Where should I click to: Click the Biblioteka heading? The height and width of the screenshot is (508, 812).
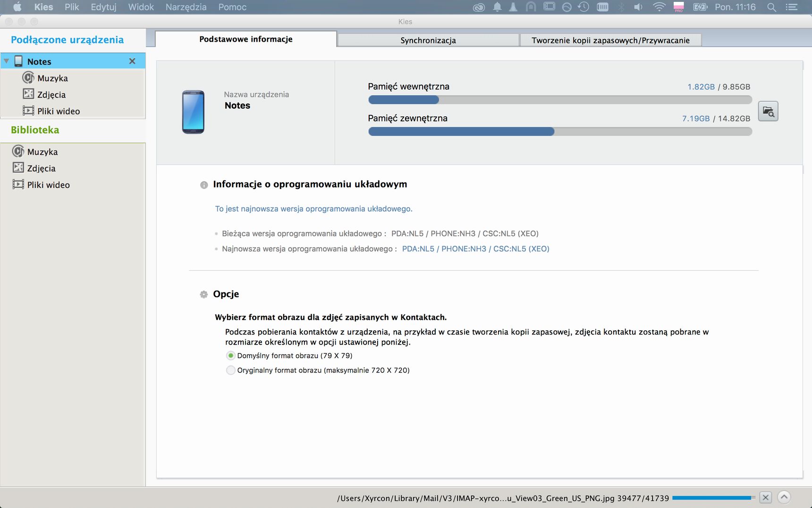(x=35, y=130)
